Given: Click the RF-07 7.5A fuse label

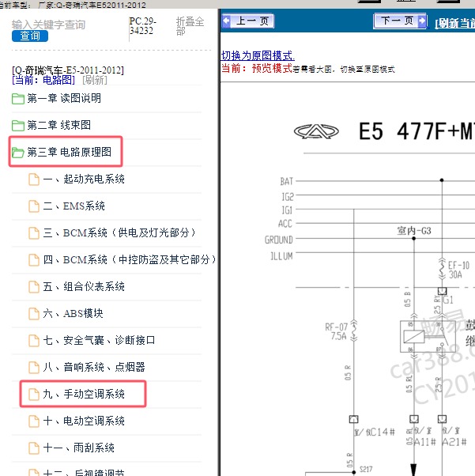Looking at the screenshot, I should (337, 331).
